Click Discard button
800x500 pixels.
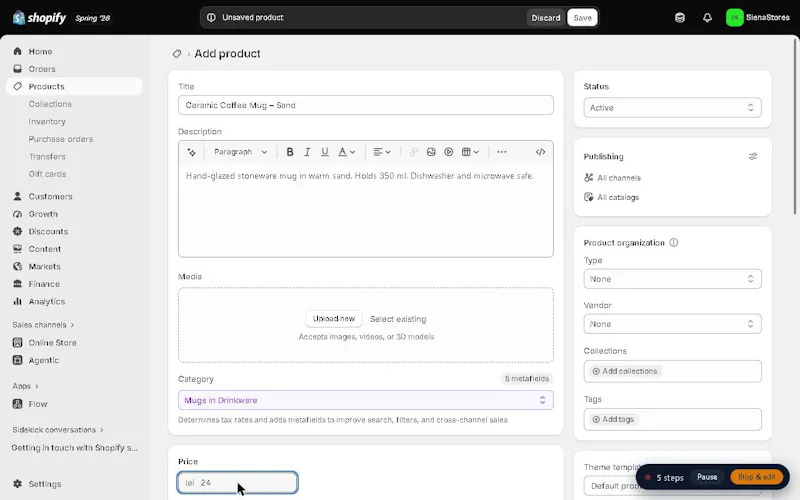tap(545, 18)
